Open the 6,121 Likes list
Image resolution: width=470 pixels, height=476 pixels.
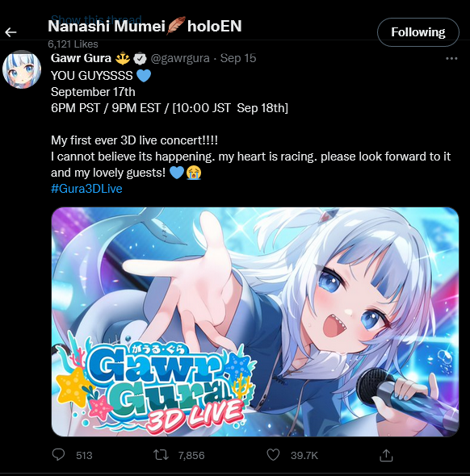(x=73, y=44)
